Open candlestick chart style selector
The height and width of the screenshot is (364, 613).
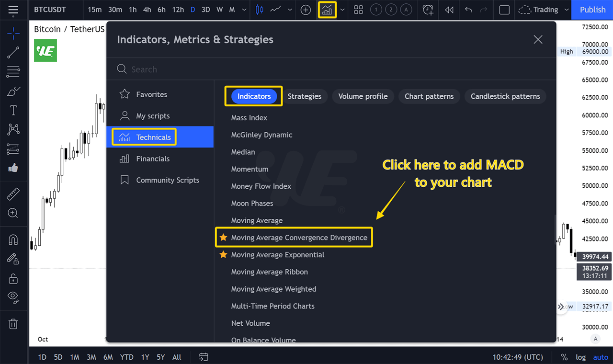[x=260, y=10]
